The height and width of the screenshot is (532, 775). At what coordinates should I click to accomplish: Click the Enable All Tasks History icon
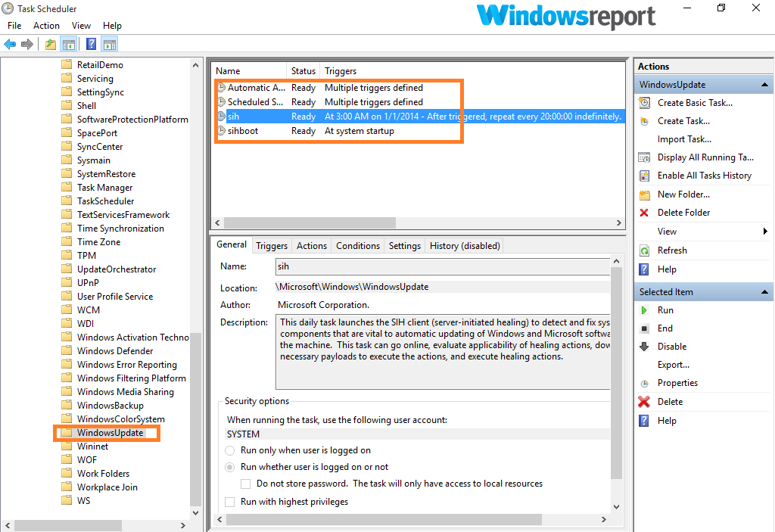tap(645, 176)
